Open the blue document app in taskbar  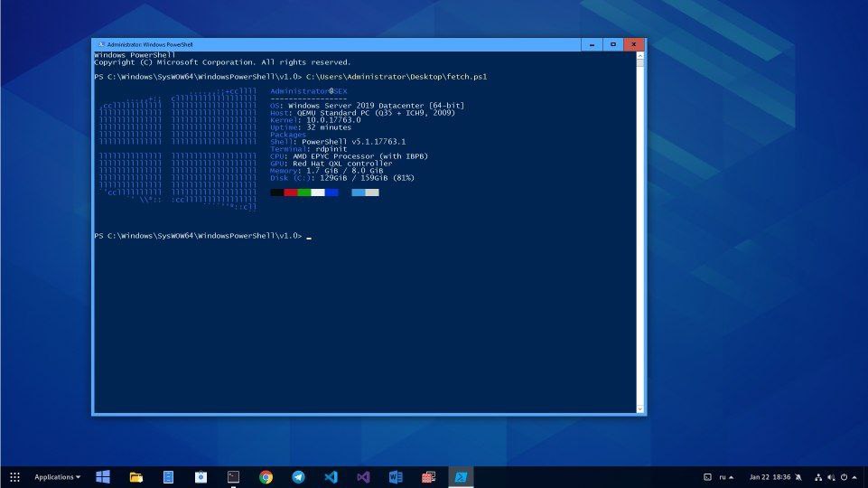point(168,477)
